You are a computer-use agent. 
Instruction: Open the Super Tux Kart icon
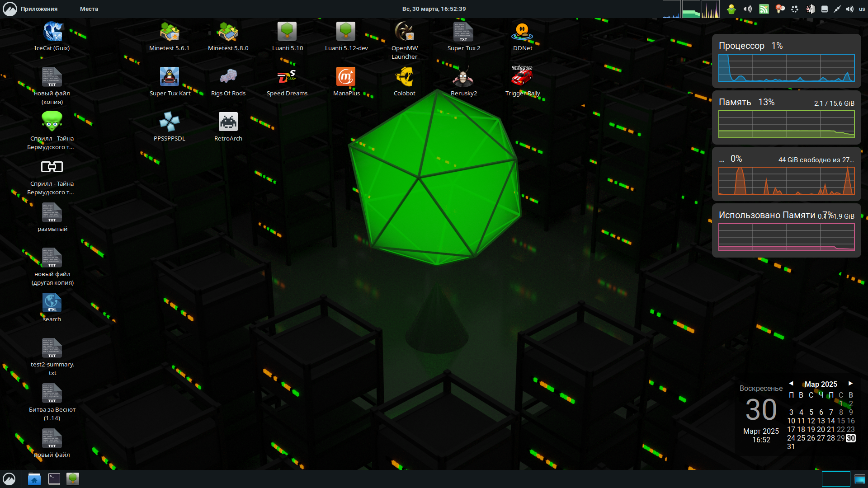(x=170, y=77)
